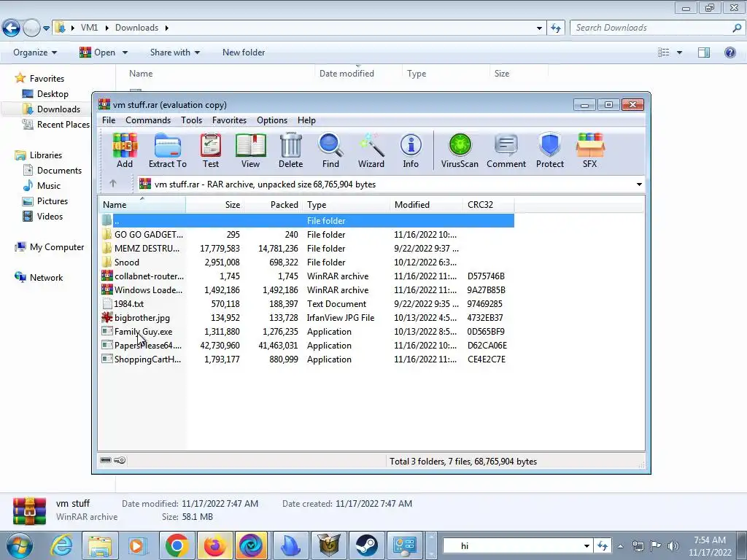Image resolution: width=747 pixels, height=560 pixels.
Task: Click the clock in the system tray
Action: tap(710, 546)
